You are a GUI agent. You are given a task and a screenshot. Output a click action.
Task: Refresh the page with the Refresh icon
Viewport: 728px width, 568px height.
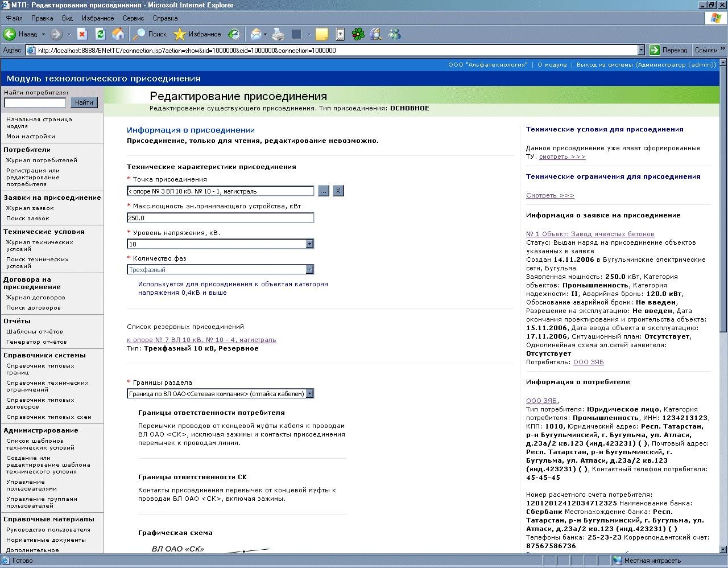(100, 34)
